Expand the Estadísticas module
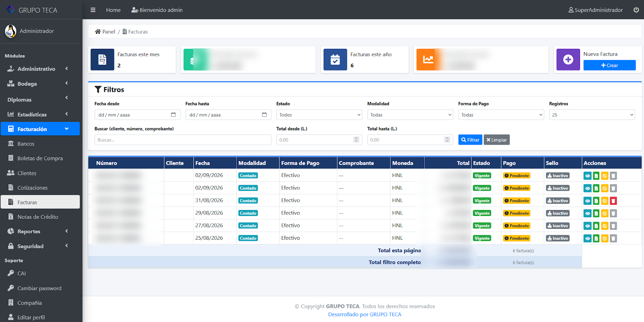The height and width of the screenshot is (322, 644). coord(40,114)
